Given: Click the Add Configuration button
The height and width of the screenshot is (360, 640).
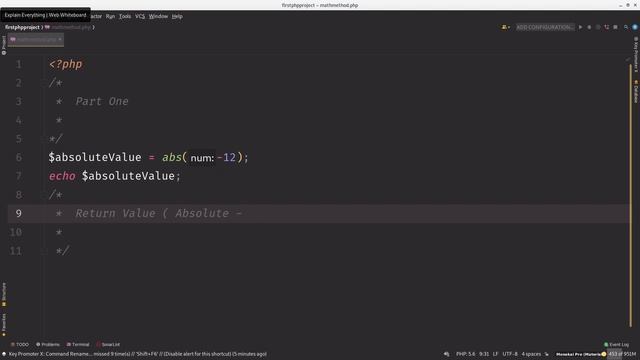Looking at the screenshot, I should pos(545,27).
